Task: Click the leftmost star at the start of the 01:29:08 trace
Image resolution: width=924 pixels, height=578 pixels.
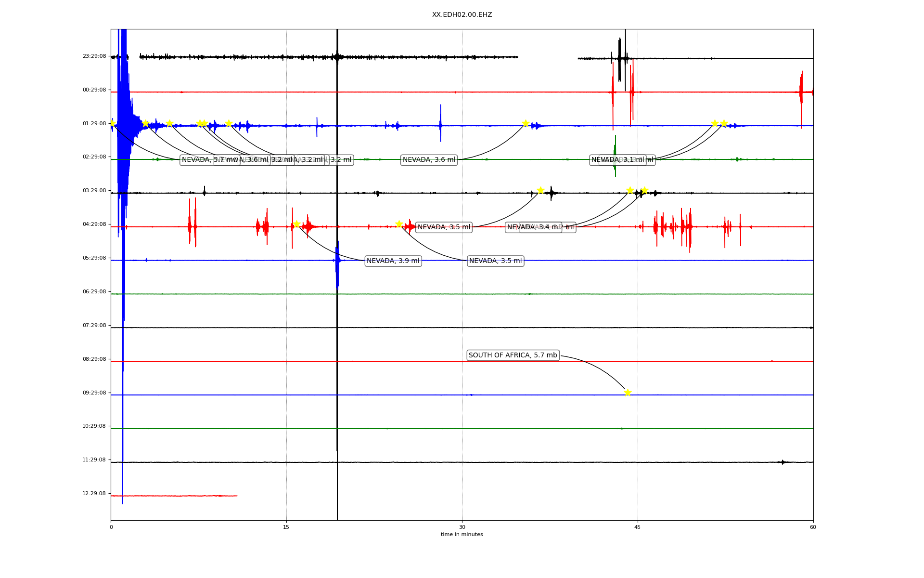Action: click(112, 123)
